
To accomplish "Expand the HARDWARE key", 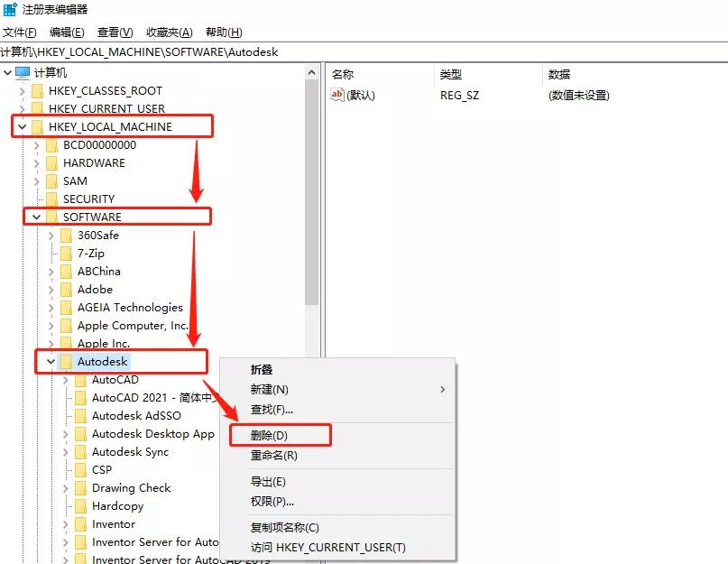I will 36,162.
